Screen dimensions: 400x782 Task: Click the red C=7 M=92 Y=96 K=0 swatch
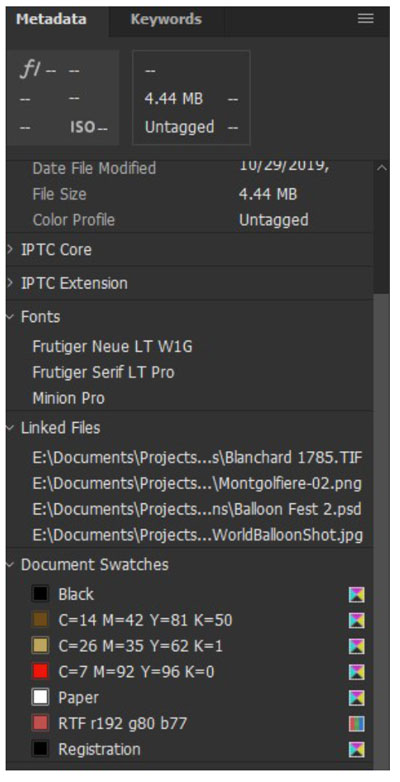click(40, 672)
